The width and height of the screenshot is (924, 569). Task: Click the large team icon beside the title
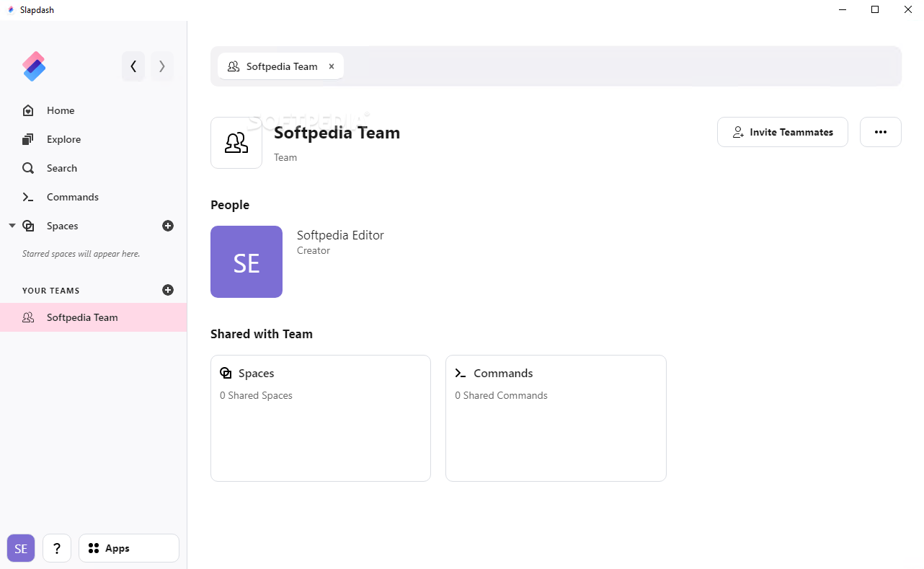coord(236,143)
